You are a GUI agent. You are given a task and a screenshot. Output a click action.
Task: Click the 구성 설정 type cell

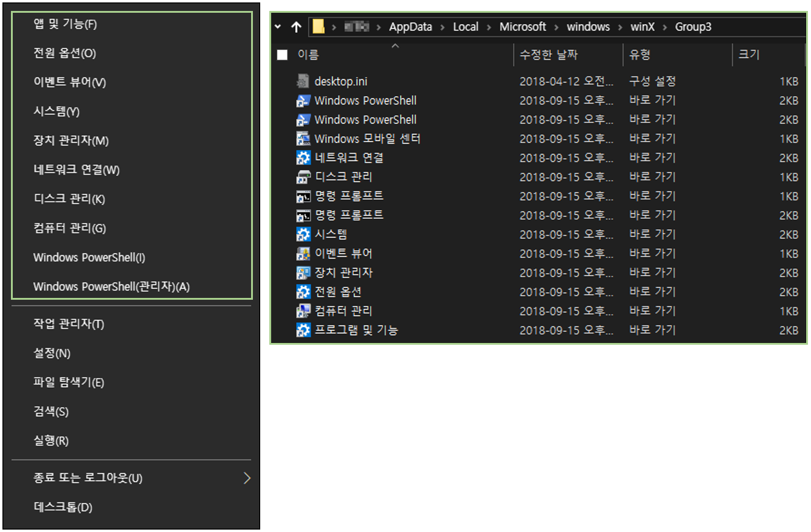[652, 81]
